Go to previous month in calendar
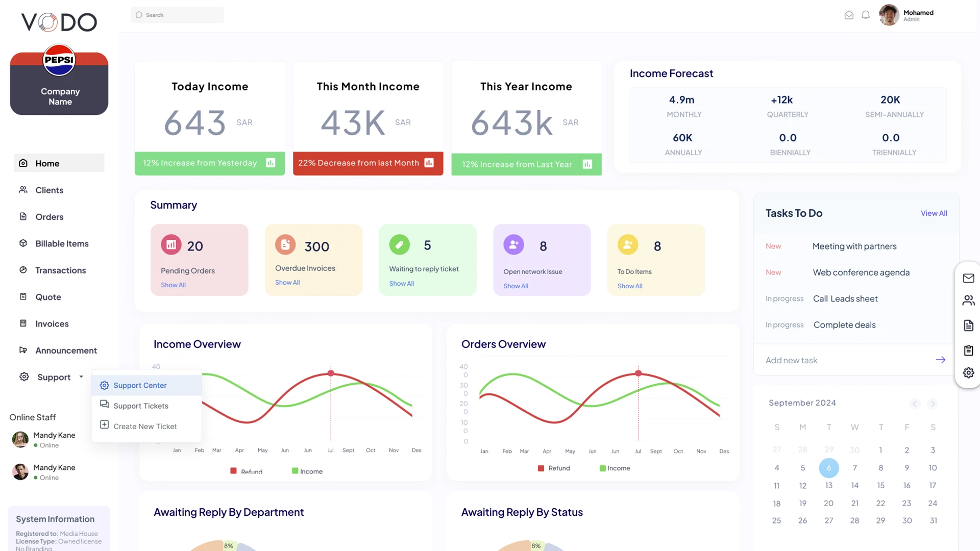Viewport: 980px width, 551px height. [x=915, y=404]
